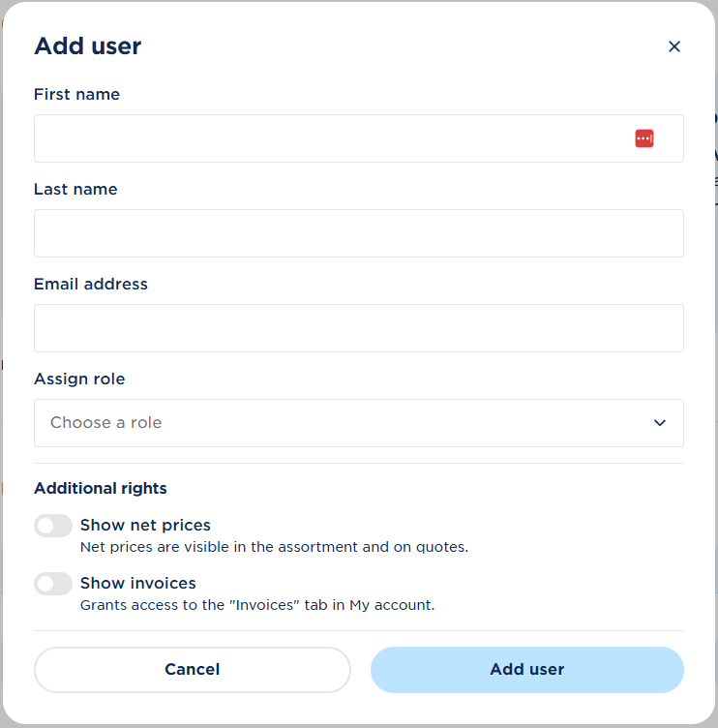The height and width of the screenshot is (728, 718).
Task: Select the First name field label
Action: tap(77, 94)
